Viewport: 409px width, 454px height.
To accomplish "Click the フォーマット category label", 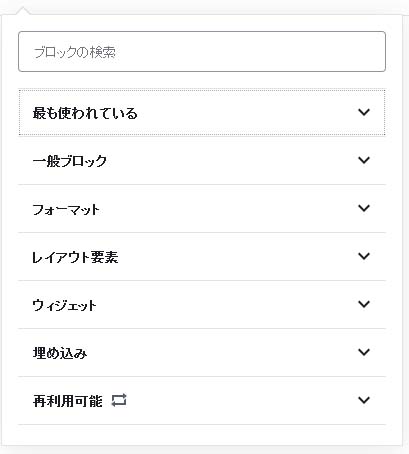I will pos(66,210).
